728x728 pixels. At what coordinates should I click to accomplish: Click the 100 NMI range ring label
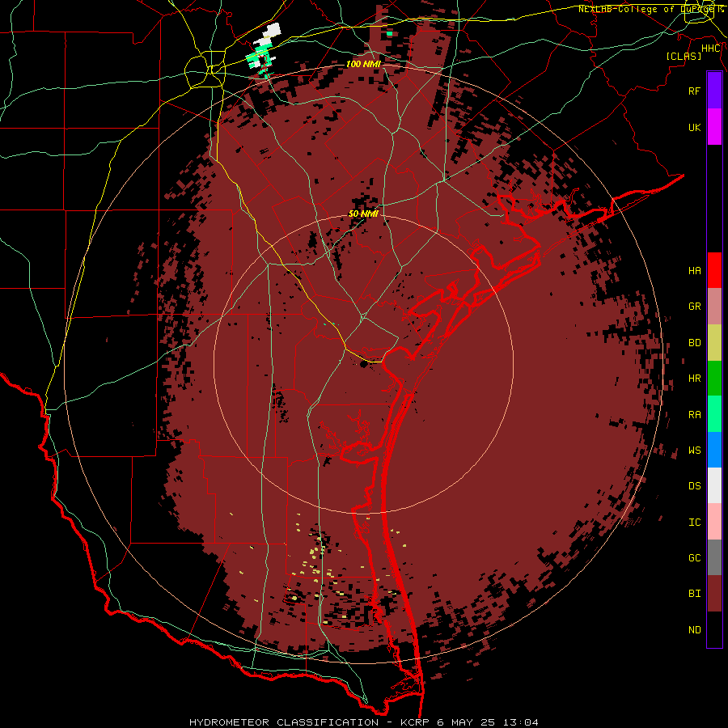point(363,64)
